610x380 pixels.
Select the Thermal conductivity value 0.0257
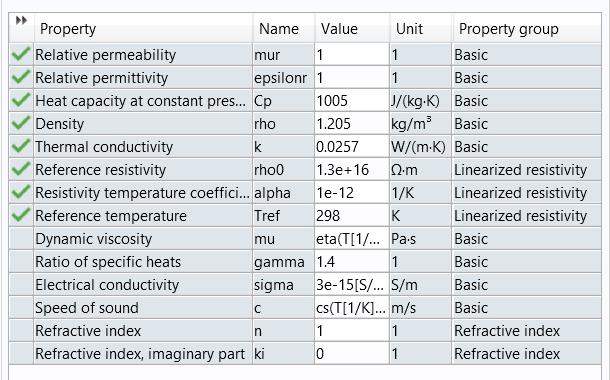click(x=352, y=147)
